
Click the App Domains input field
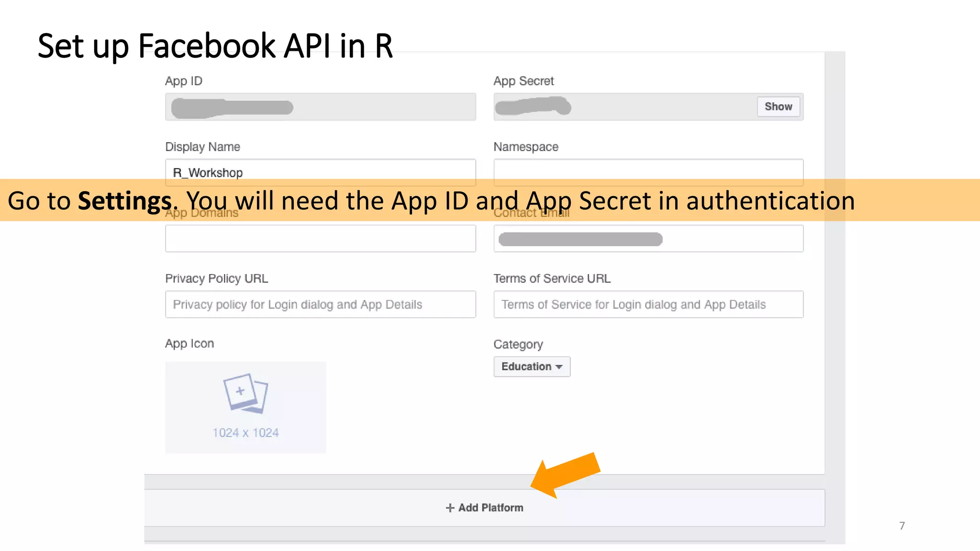tap(321, 238)
